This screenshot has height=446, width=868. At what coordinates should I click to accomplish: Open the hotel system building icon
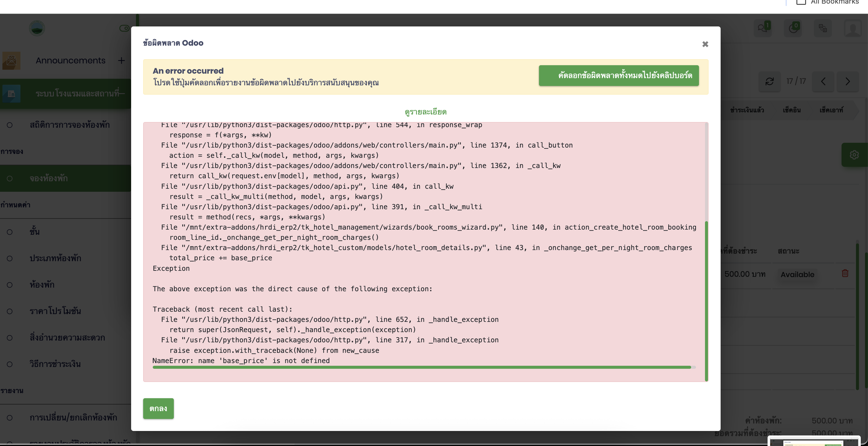click(x=11, y=93)
